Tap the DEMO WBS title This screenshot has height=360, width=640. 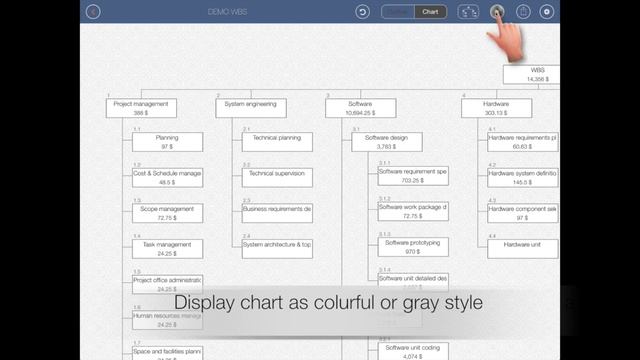pos(227,12)
